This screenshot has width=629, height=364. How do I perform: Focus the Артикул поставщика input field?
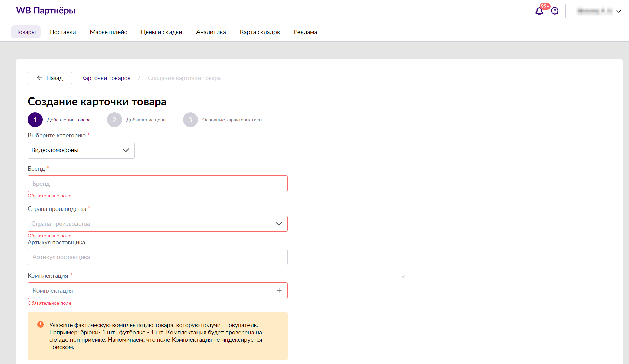pos(158,257)
